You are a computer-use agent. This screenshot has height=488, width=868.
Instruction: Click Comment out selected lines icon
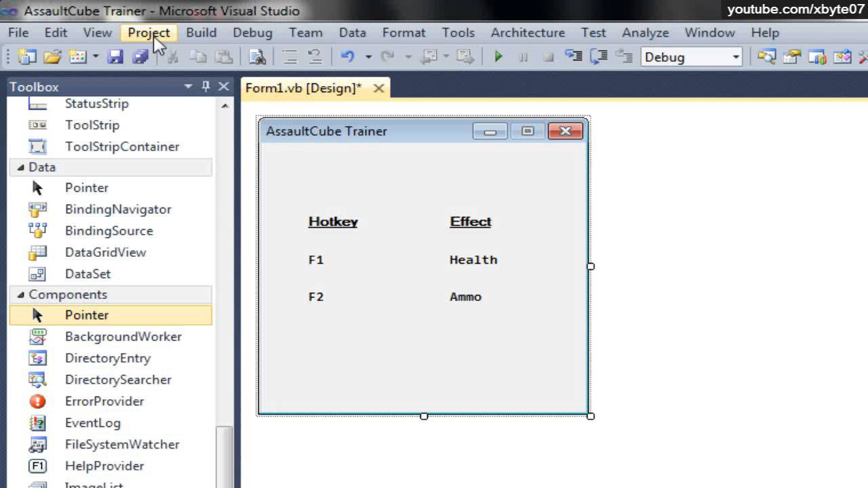click(290, 57)
